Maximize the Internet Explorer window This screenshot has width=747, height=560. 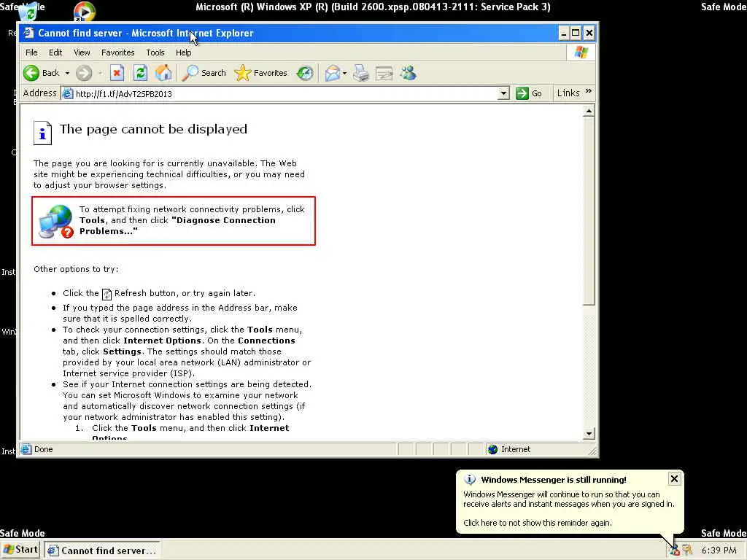(x=576, y=33)
